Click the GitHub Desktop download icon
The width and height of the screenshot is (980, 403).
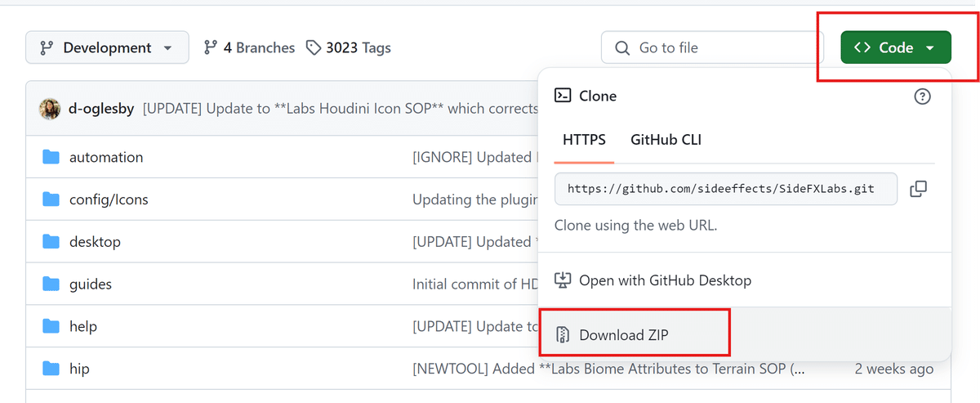[563, 280]
